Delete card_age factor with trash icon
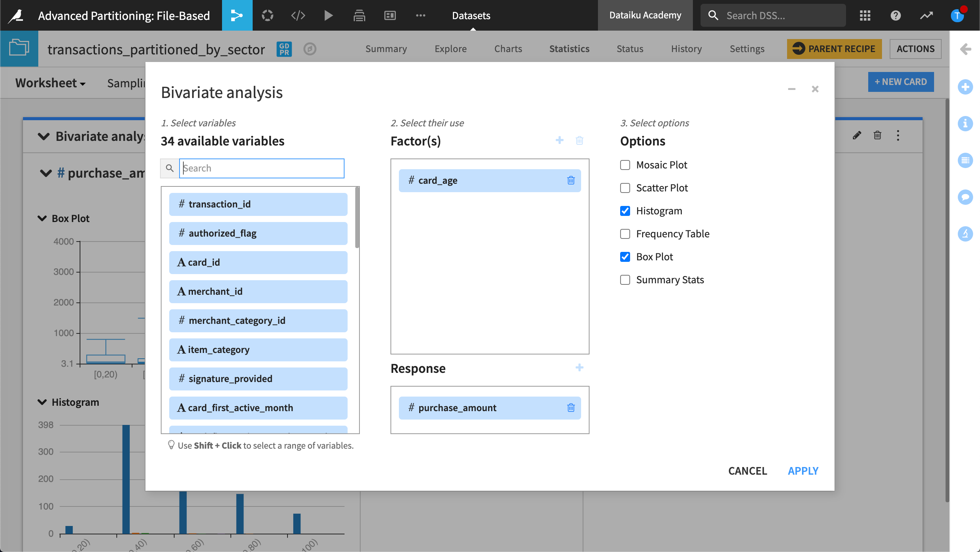 (x=571, y=180)
